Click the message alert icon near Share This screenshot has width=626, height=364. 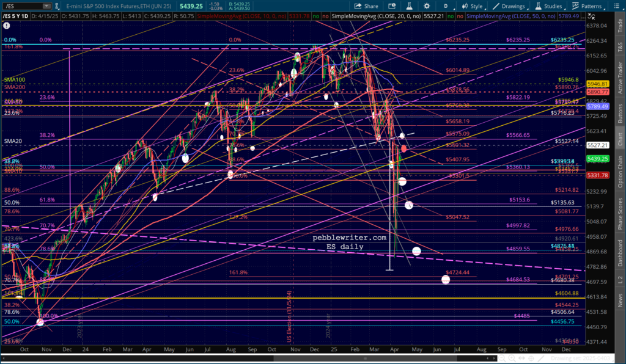point(392,6)
